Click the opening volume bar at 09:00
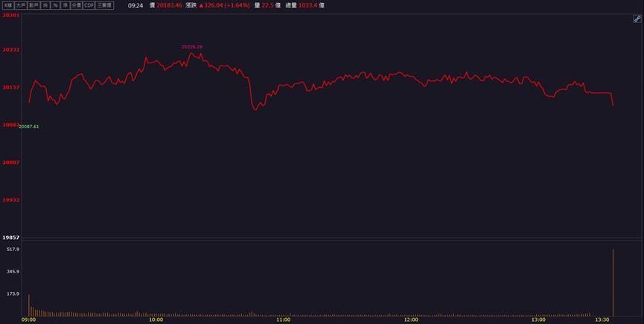This screenshot has height=324, width=644. [29, 305]
